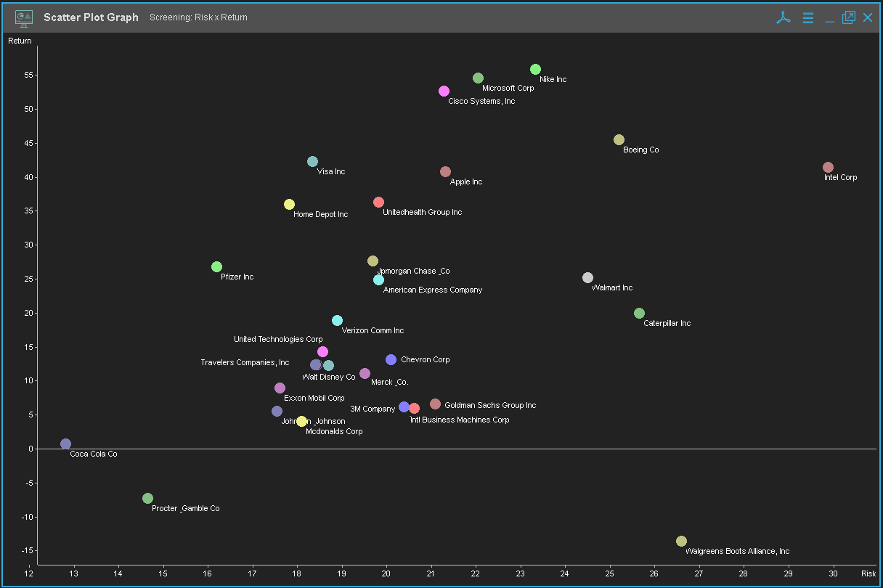Select the Apple Inc data point
Screen dimensions: 883x588
tap(445, 171)
